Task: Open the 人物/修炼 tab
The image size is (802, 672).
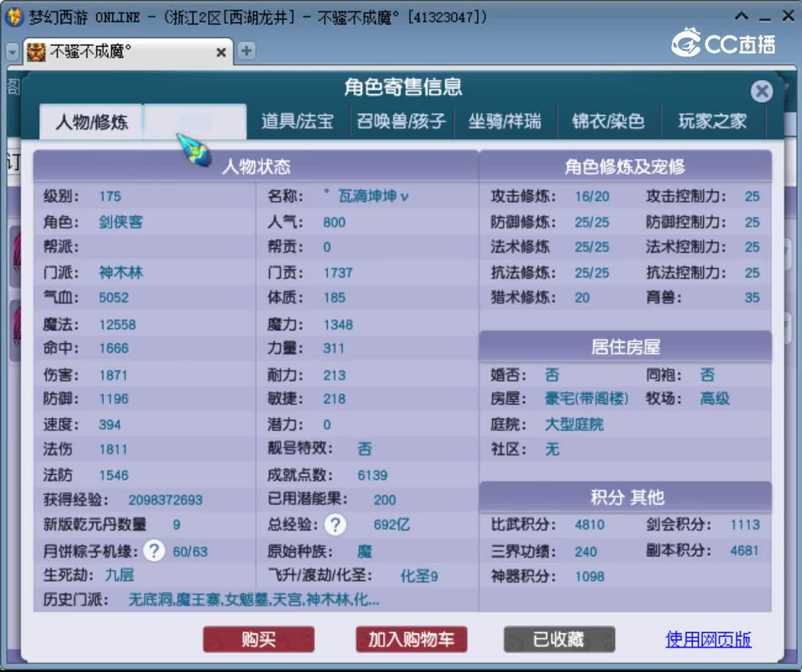Action: coord(91,121)
